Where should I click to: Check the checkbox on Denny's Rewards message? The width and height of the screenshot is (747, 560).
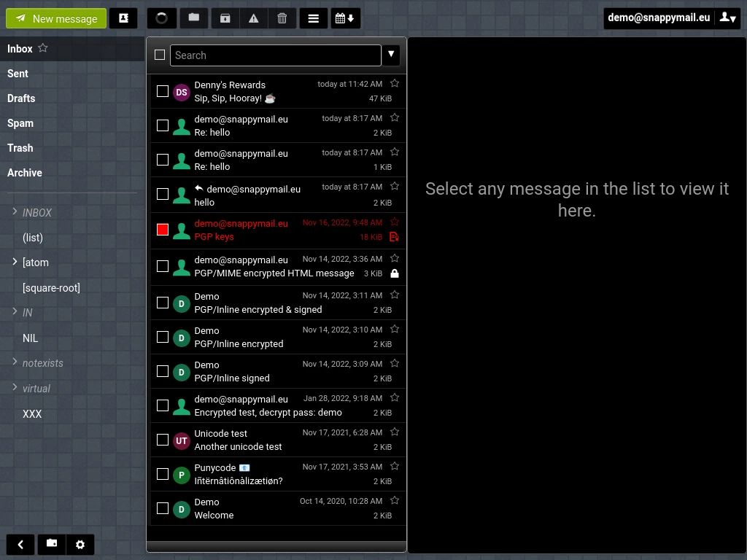(163, 91)
